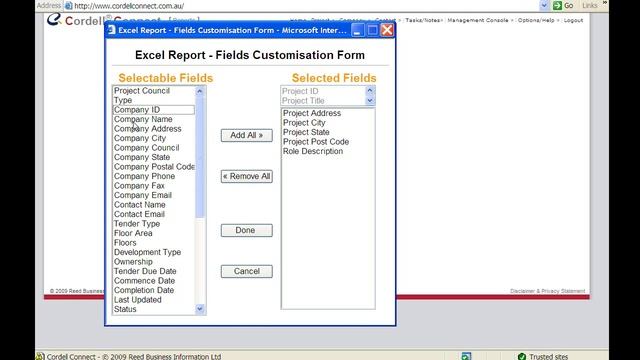Select Project Post Code in Selected Fields
The height and width of the screenshot is (360, 640).
click(x=328, y=142)
